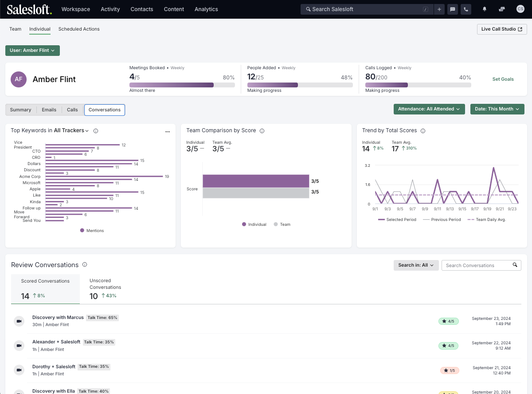Expand the User: Amber Flint dropdown
Image resolution: width=532 pixels, height=394 pixels.
32,51
